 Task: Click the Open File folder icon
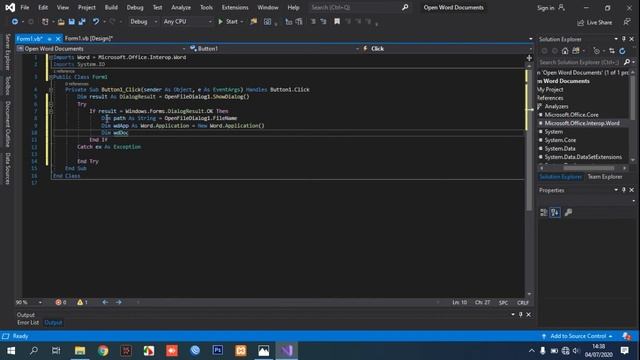[61, 22]
